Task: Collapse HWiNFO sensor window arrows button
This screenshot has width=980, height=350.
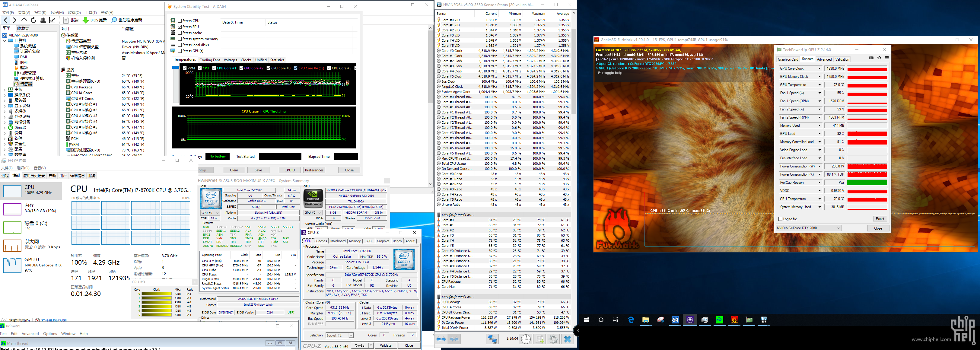Action: [454, 339]
